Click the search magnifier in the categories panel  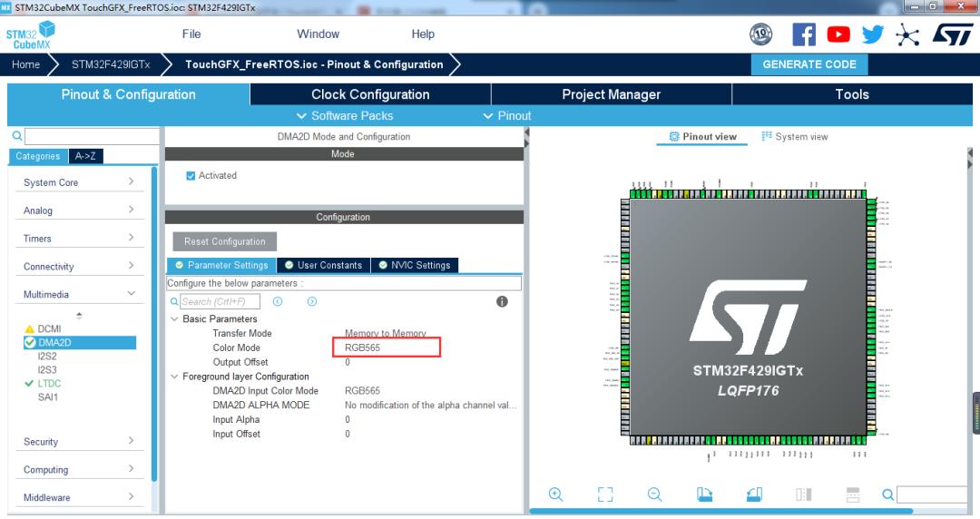point(17,136)
